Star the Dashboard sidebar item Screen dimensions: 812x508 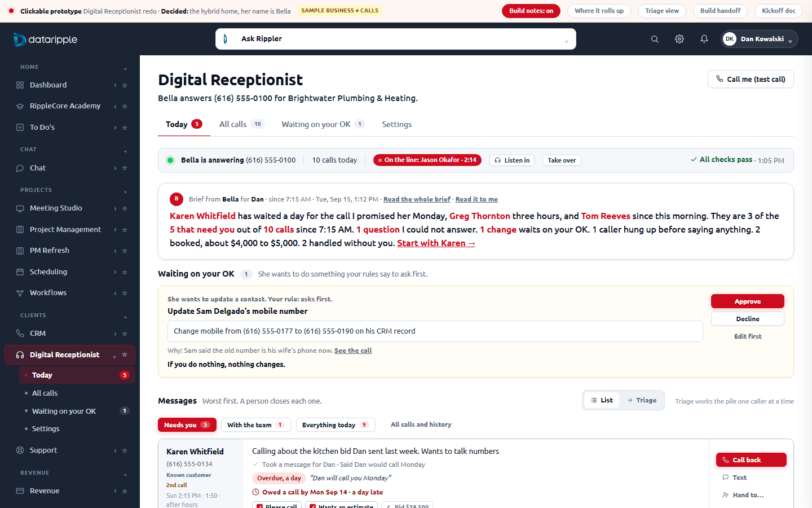pyautogui.click(x=125, y=85)
